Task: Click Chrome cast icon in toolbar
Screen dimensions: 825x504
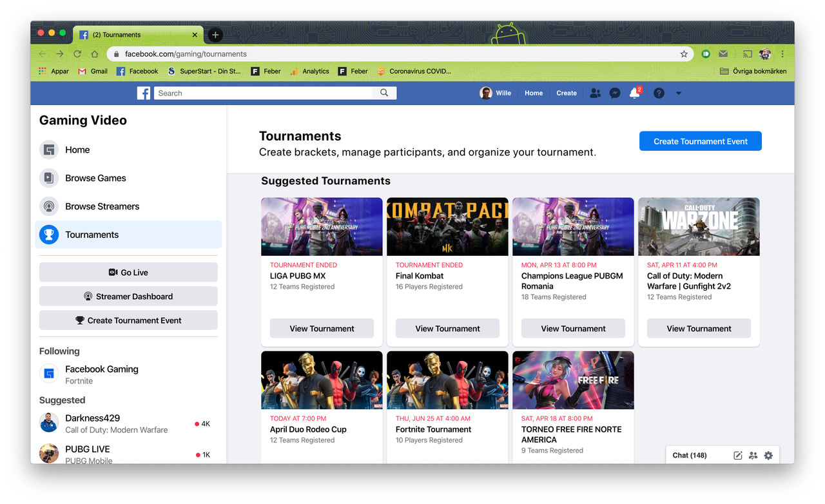Action: click(x=748, y=54)
